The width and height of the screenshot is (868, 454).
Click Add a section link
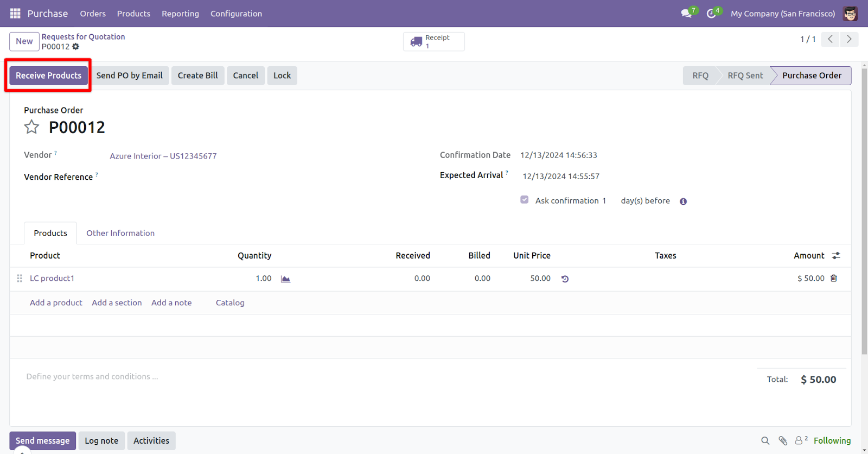(x=117, y=302)
